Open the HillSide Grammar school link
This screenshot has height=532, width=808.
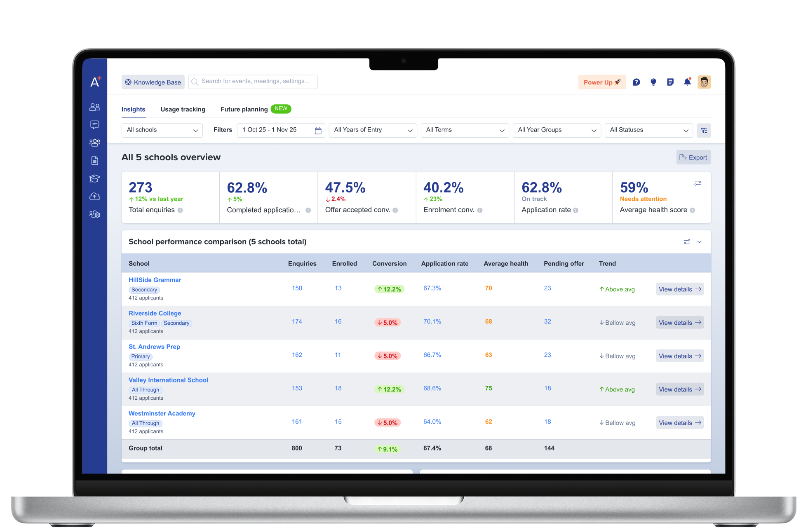tap(155, 280)
